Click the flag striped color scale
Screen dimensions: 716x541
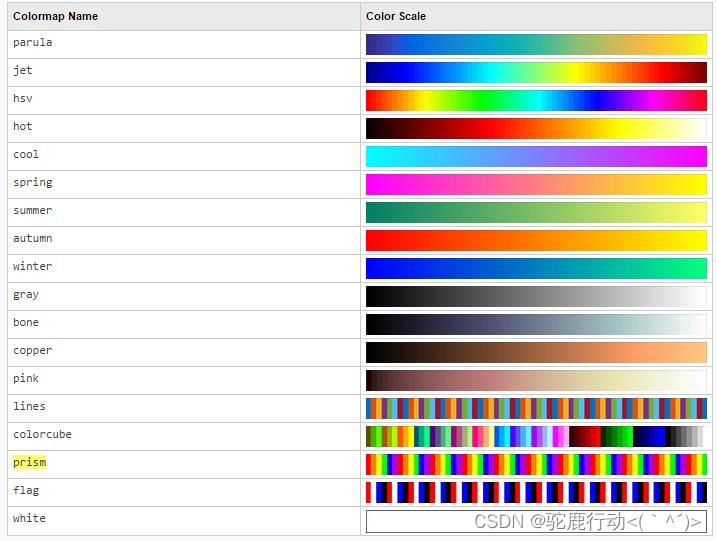536,493
